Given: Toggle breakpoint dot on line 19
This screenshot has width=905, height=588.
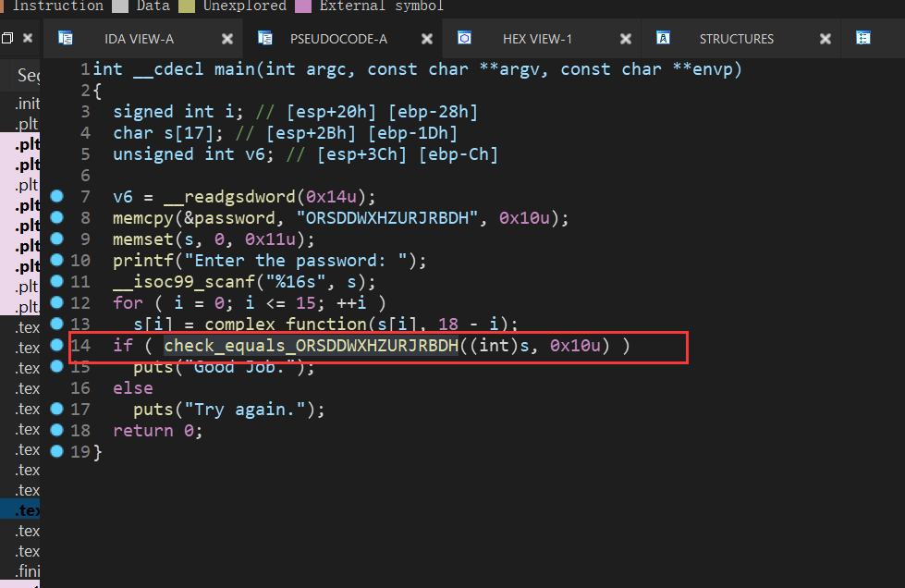Looking at the screenshot, I should tap(56, 451).
